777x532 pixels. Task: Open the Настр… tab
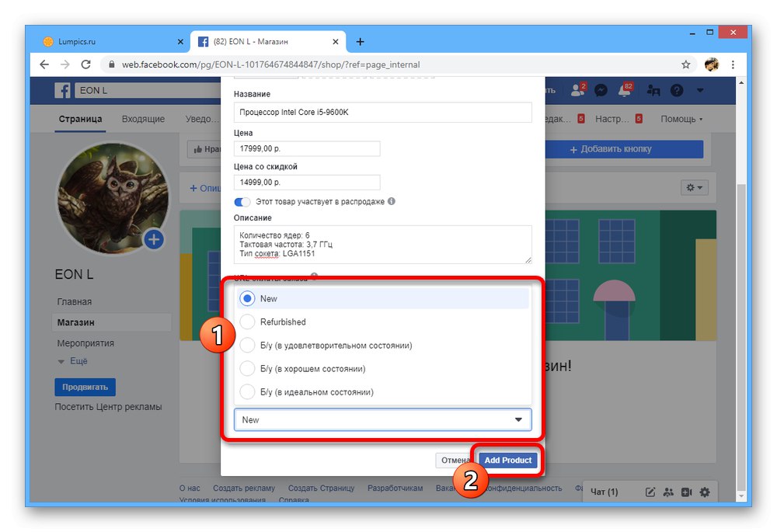click(611, 119)
